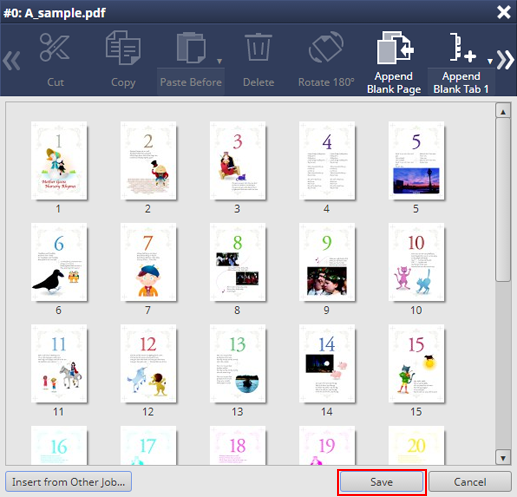Open the Paste Before dropdown arrow
Image resolution: width=517 pixels, height=497 pixels.
tap(219, 61)
